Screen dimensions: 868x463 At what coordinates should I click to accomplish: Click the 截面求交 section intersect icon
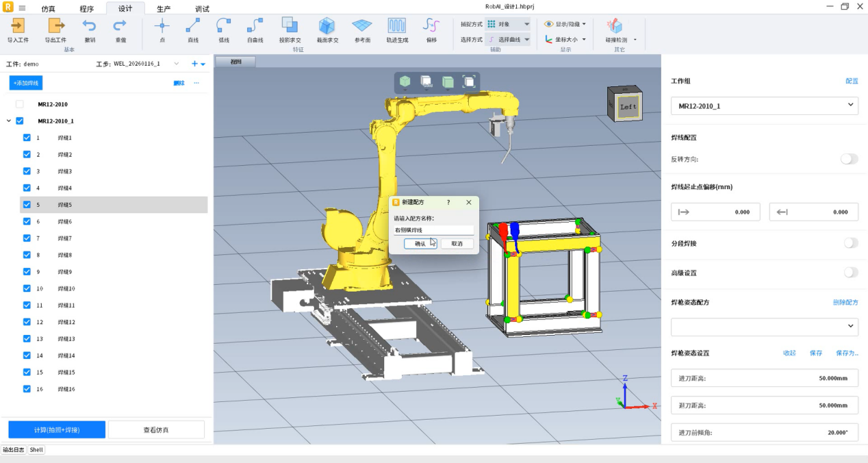pyautogui.click(x=327, y=27)
